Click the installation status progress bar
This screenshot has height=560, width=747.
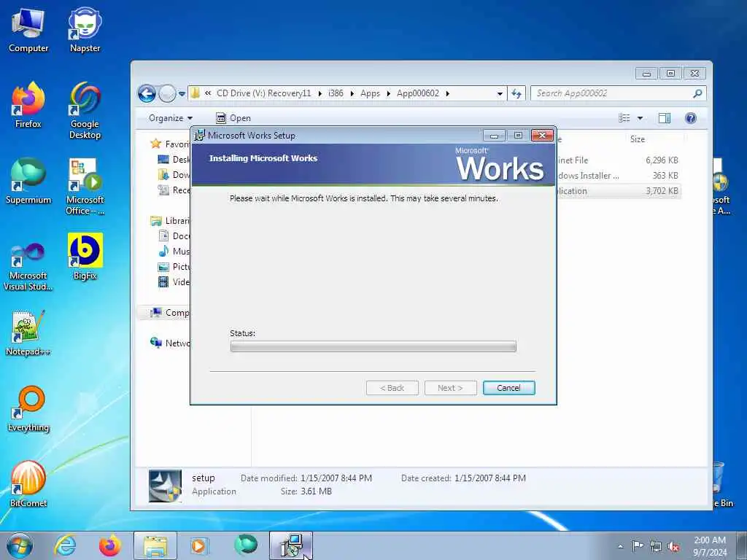click(373, 346)
